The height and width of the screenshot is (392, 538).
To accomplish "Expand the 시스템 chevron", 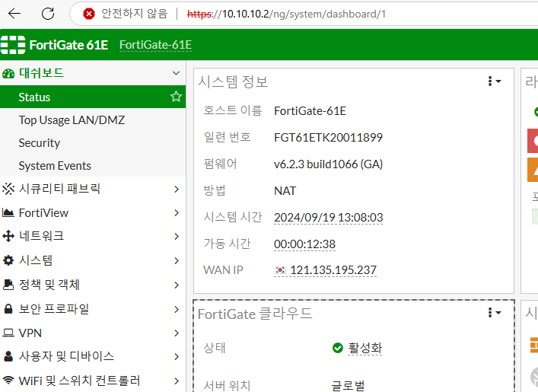I will 177,261.
